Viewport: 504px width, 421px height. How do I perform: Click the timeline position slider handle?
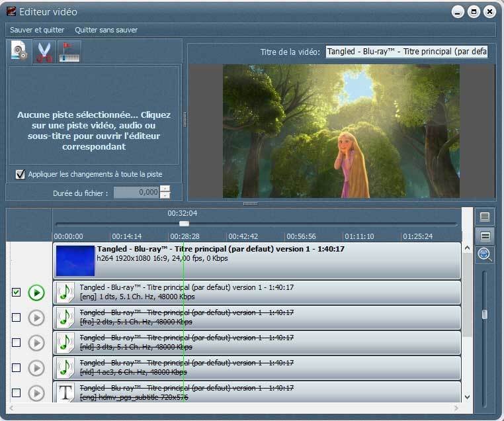pyautogui.click(x=184, y=224)
